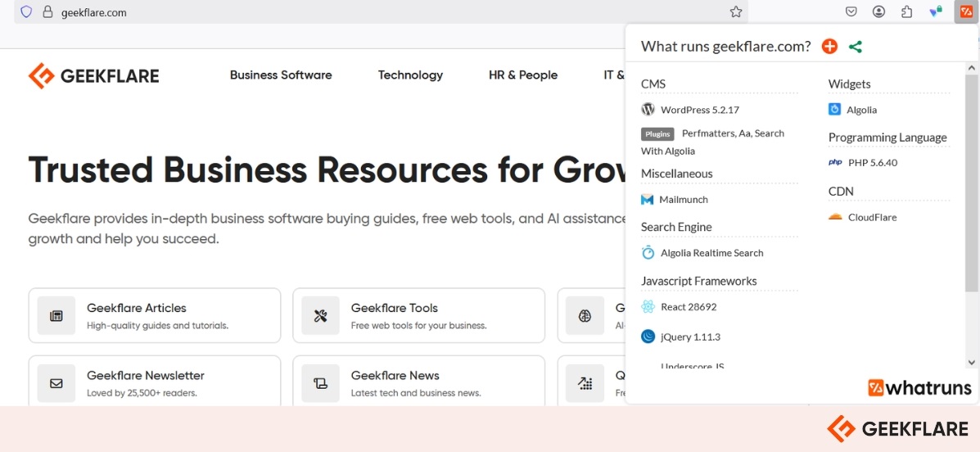
Task: Click the Geekflare News card icon
Action: 321,383
